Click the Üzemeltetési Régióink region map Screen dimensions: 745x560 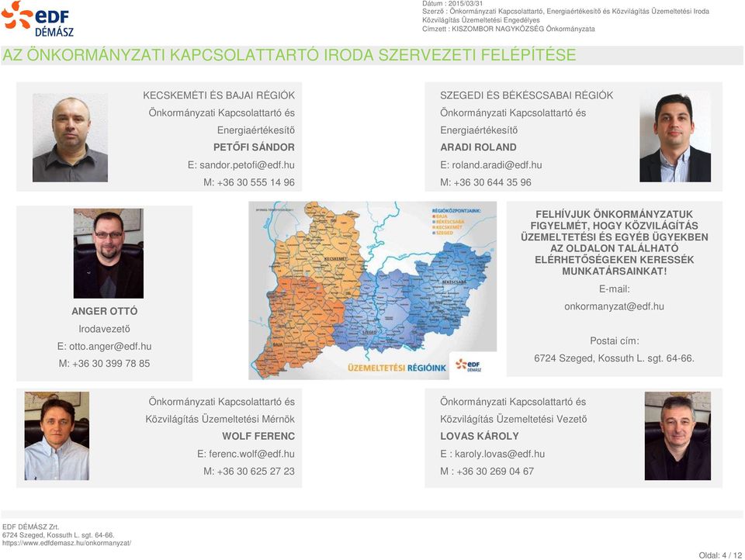tap(372, 290)
